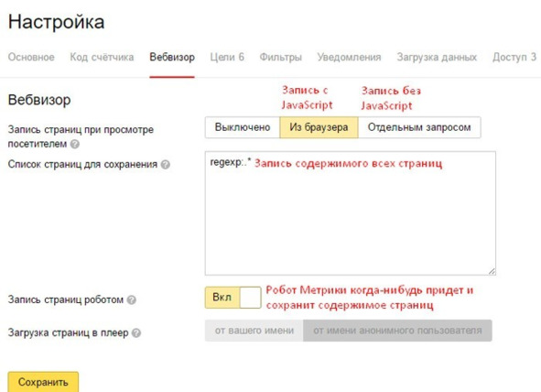Choose от имени анонимного пользователя option

397,331
